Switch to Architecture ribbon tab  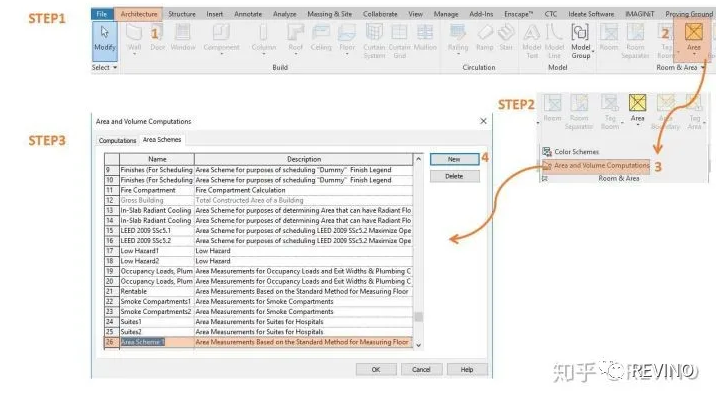(x=139, y=14)
